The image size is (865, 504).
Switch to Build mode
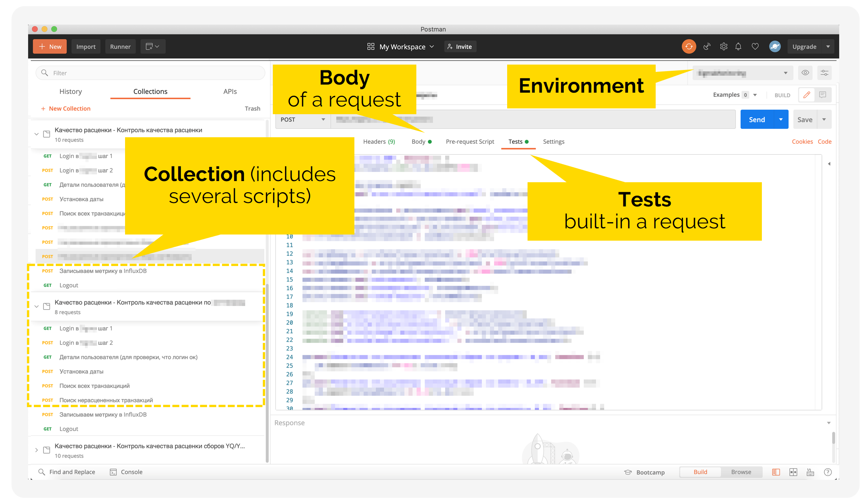point(700,472)
